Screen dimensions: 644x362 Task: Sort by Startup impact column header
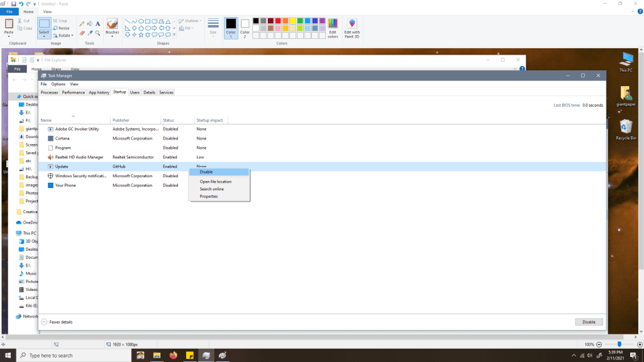click(211, 120)
